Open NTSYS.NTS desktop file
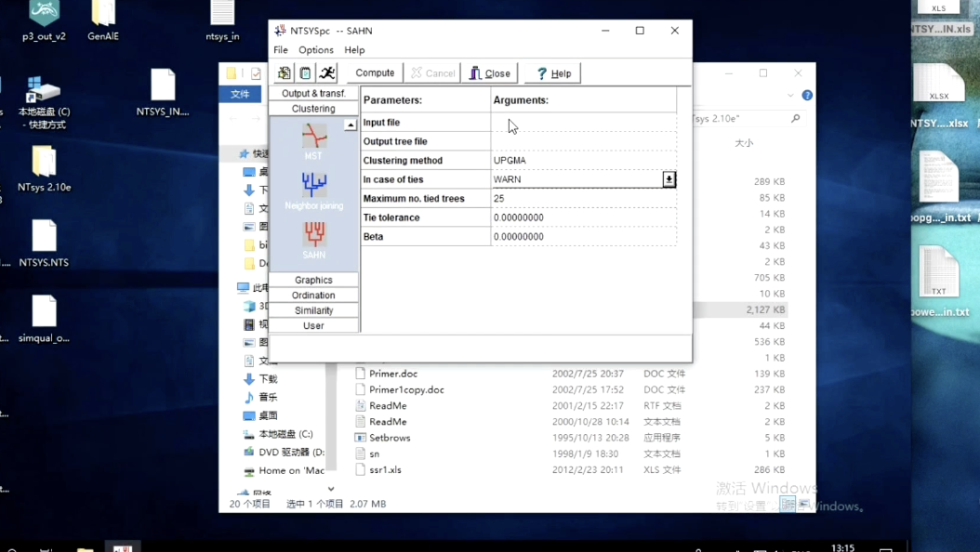This screenshot has width=980, height=552. 44,243
